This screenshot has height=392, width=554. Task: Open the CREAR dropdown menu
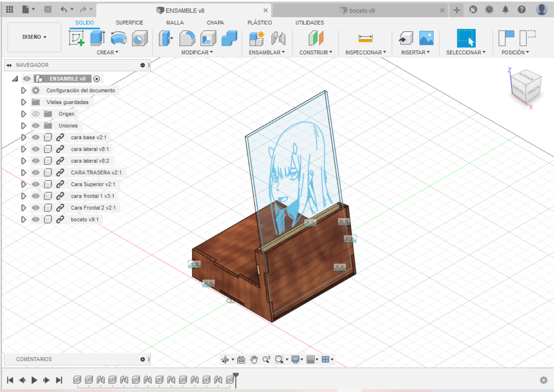click(x=107, y=52)
